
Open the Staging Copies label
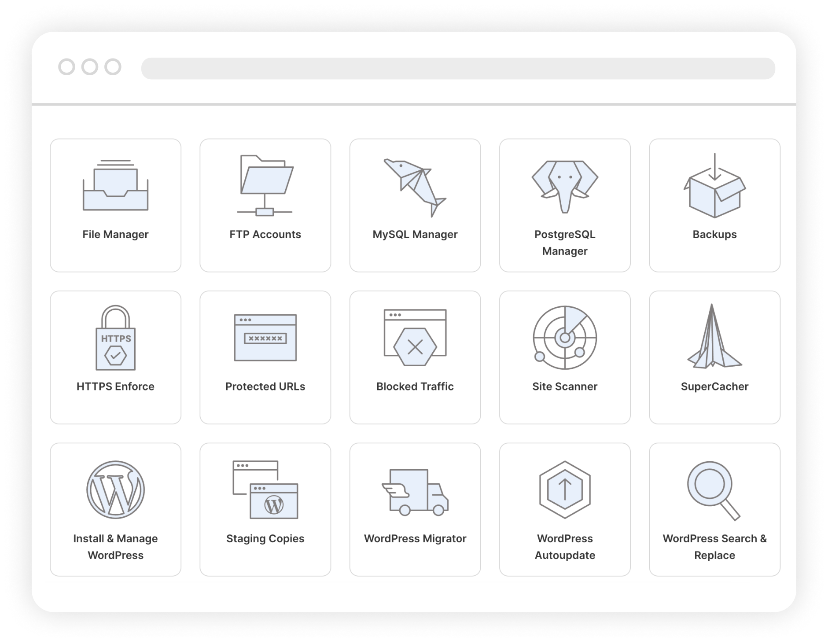(265, 539)
